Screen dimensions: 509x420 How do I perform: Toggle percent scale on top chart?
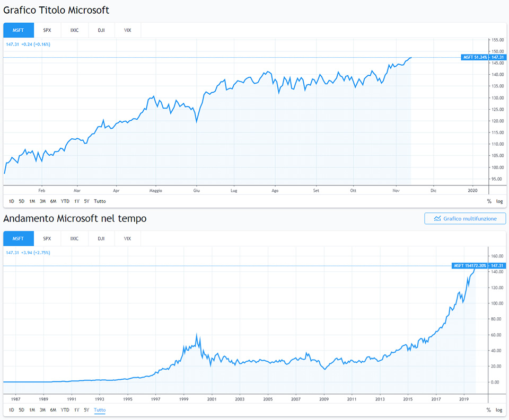pos(489,201)
